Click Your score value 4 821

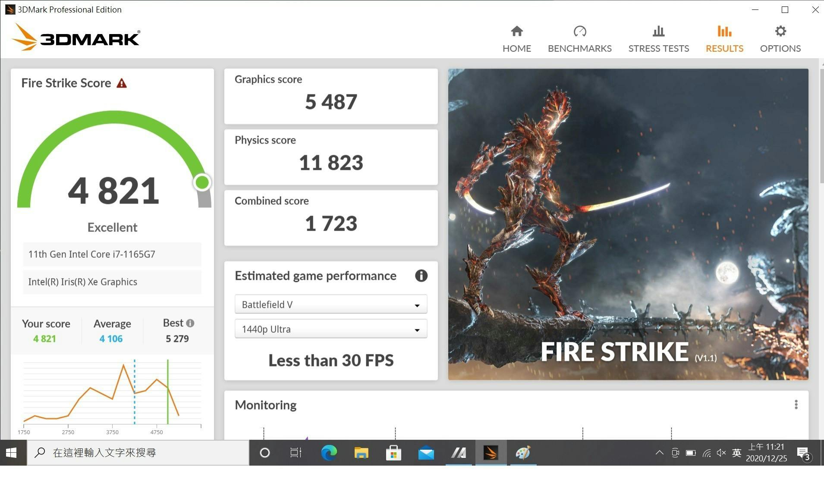(44, 339)
